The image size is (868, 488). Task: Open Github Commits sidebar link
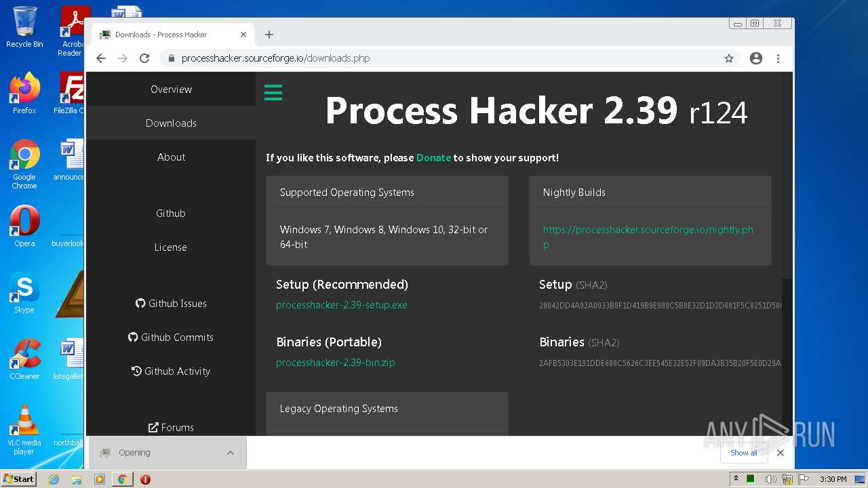click(171, 338)
